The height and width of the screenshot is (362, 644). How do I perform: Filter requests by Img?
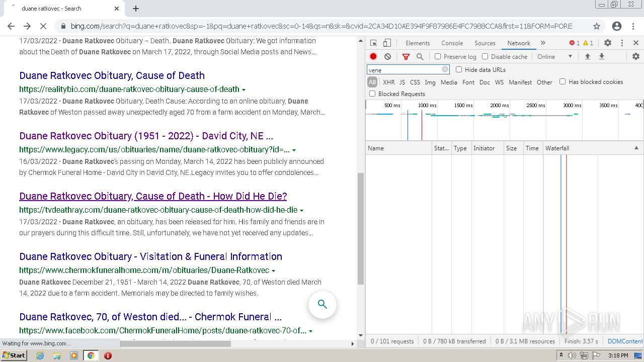(x=430, y=82)
